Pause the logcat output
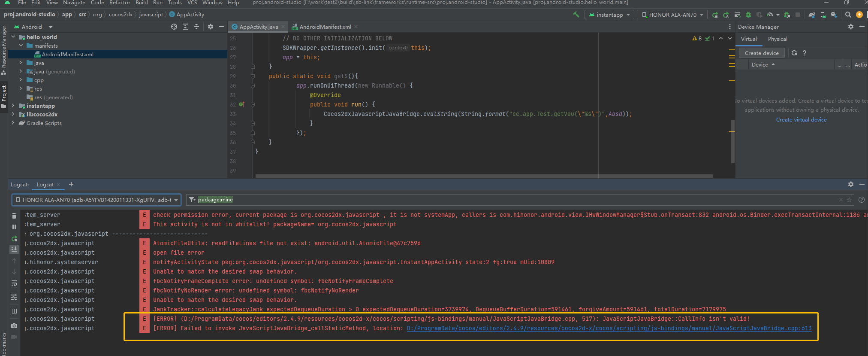The image size is (868, 356). click(x=14, y=227)
